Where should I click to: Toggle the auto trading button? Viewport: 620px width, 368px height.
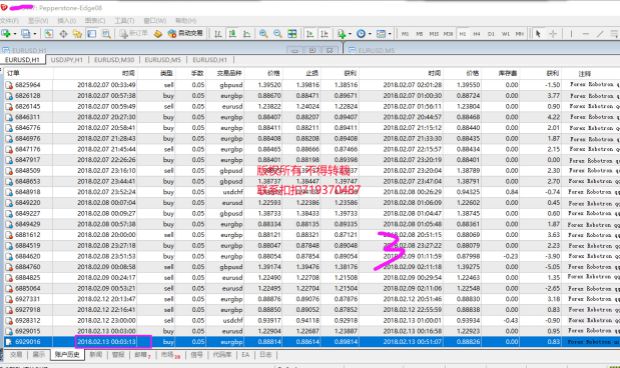[x=185, y=34]
